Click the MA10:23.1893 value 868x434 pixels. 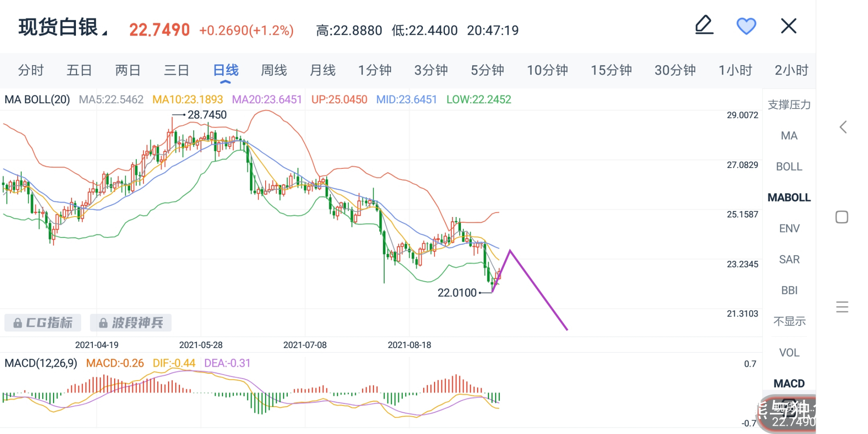pyautogui.click(x=187, y=99)
